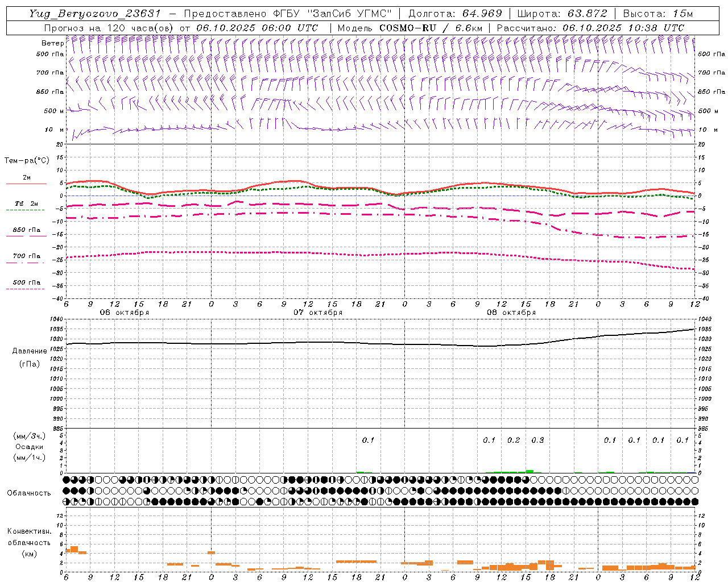This screenshot has height=582, width=728.
Task: Select the 0.3 precipitation amount value
Action: pyautogui.click(x=537, y=440)
